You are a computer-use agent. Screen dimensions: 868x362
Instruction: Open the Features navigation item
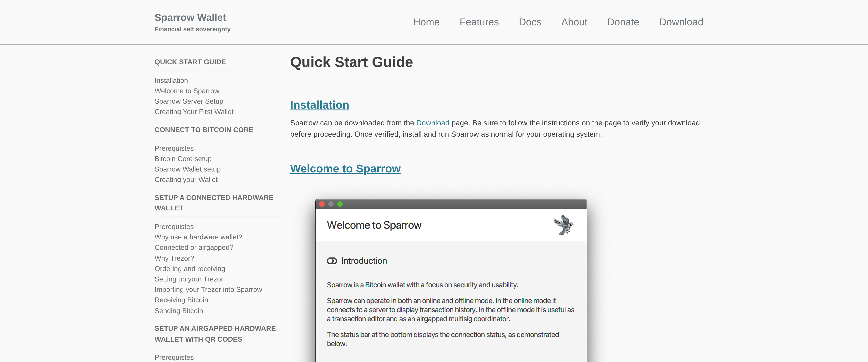click(479, 22)
